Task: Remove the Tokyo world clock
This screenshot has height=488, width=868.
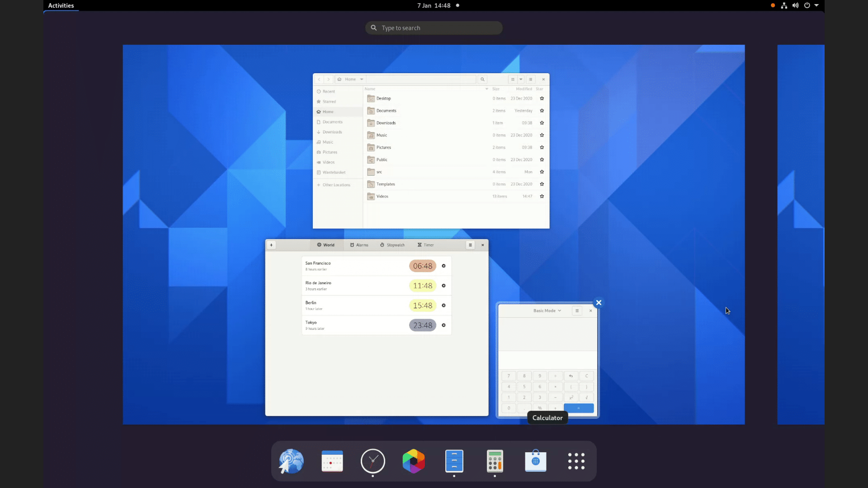Action: pyautogui.click(x=443, y=325)
